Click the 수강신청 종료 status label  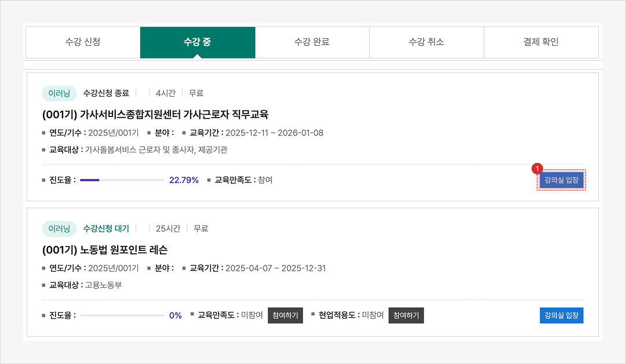pos(106,93)
